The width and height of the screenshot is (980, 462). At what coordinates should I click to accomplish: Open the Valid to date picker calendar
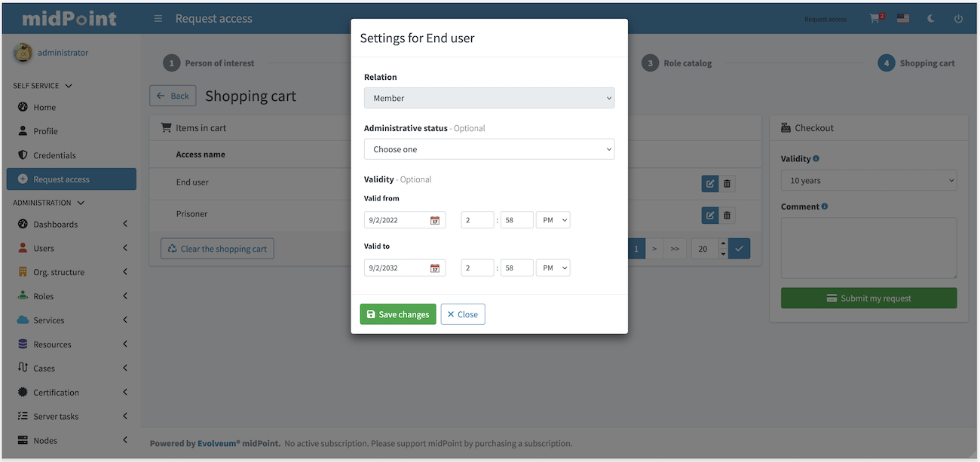tap(436, 268)
